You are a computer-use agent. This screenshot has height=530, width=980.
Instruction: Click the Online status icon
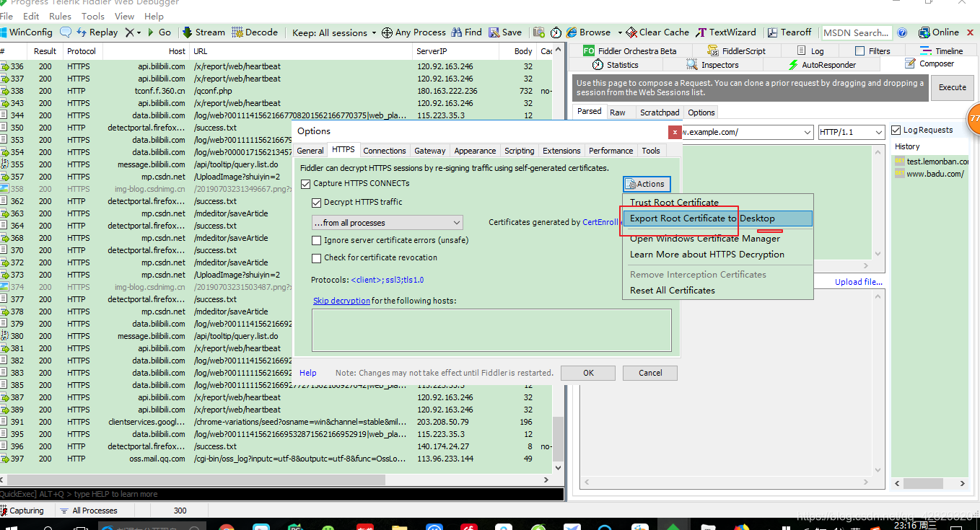(x=924, y=32)
